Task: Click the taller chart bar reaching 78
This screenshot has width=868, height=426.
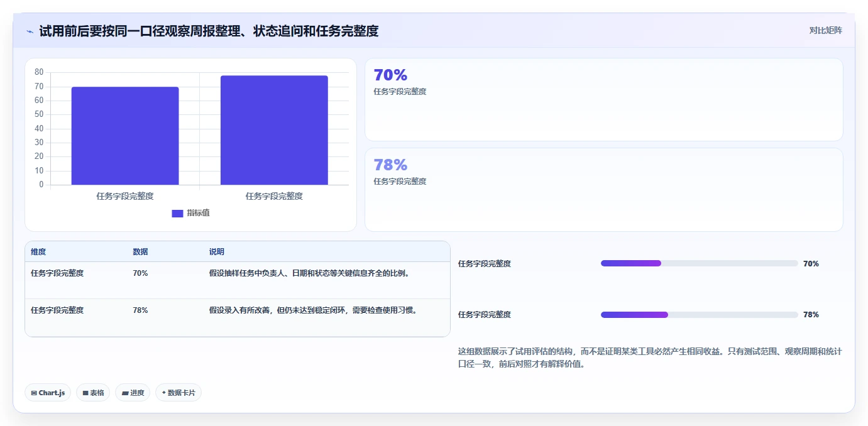Action: pos(274,130)
